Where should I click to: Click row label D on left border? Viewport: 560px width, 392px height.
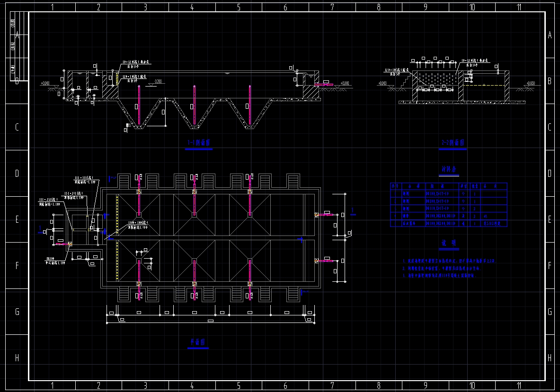point(17,174)
